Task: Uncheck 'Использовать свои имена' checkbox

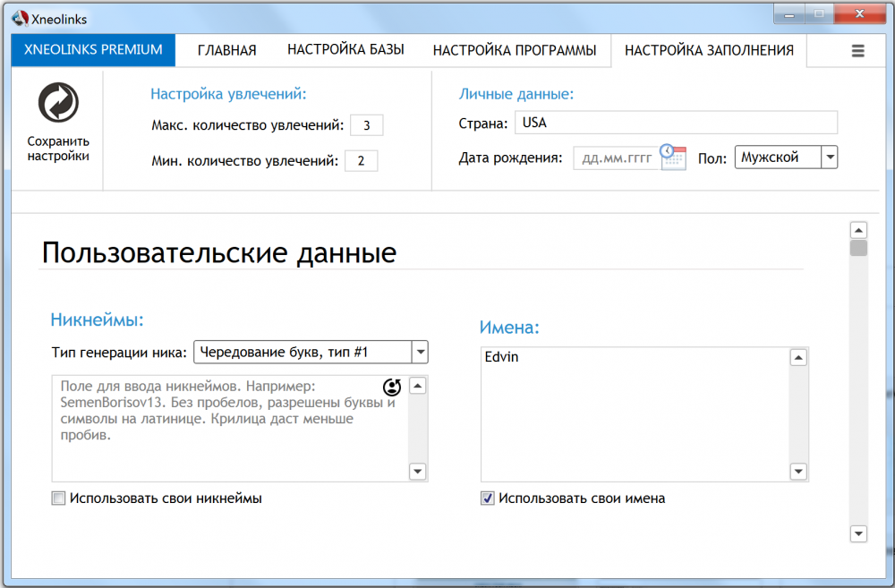Action: click(x=488, y=499)
